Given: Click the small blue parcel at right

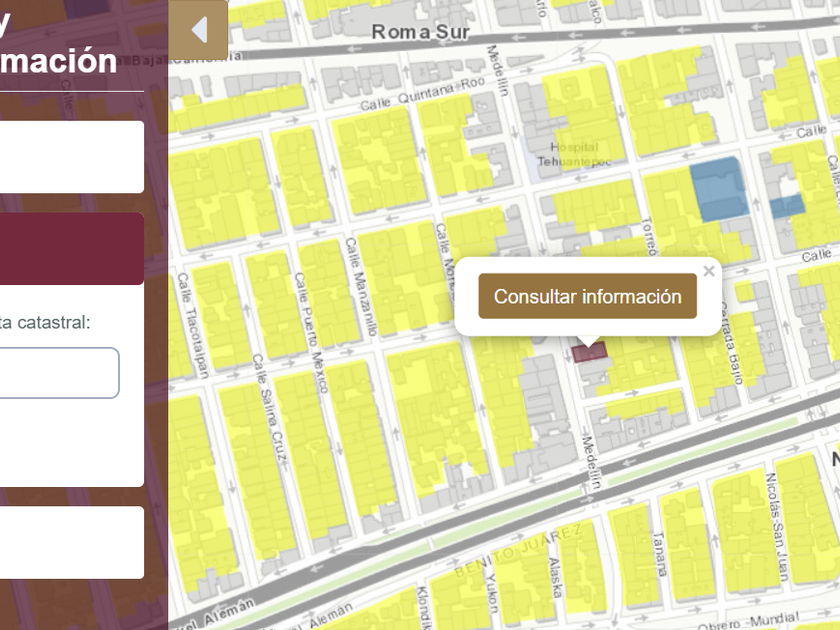Looking at the screenshot, I should coord(787,206).
